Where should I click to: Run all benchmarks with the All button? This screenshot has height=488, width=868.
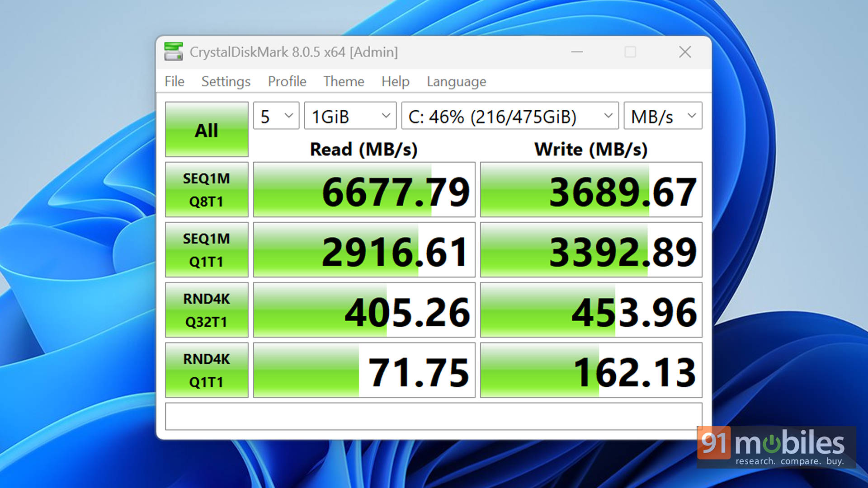click(x=207, y=129)
